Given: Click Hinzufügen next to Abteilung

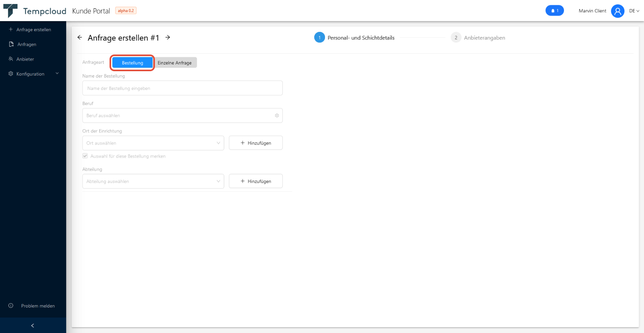Looking at the screenshot, I should (256, 181).
